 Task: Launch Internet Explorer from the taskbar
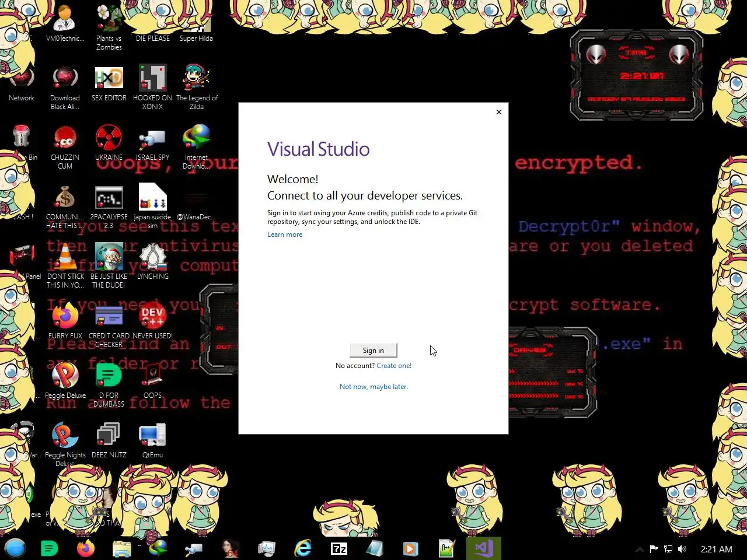(303, 548)
